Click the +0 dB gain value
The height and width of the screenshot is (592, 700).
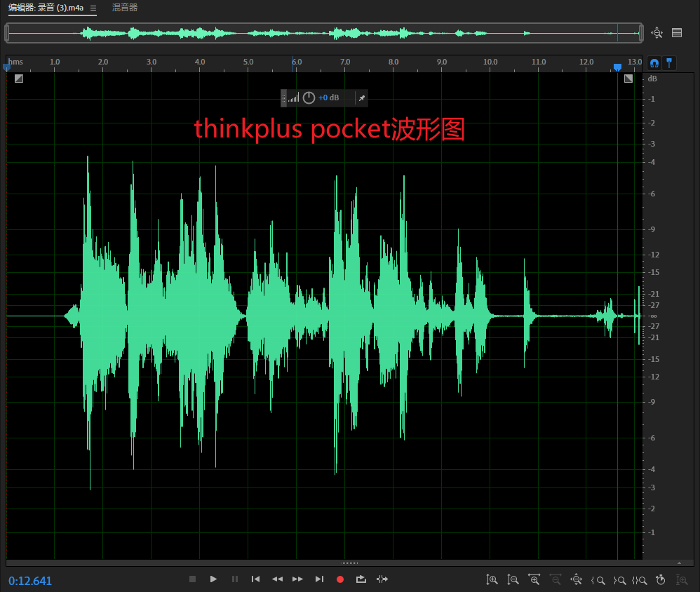click(328, 97)
